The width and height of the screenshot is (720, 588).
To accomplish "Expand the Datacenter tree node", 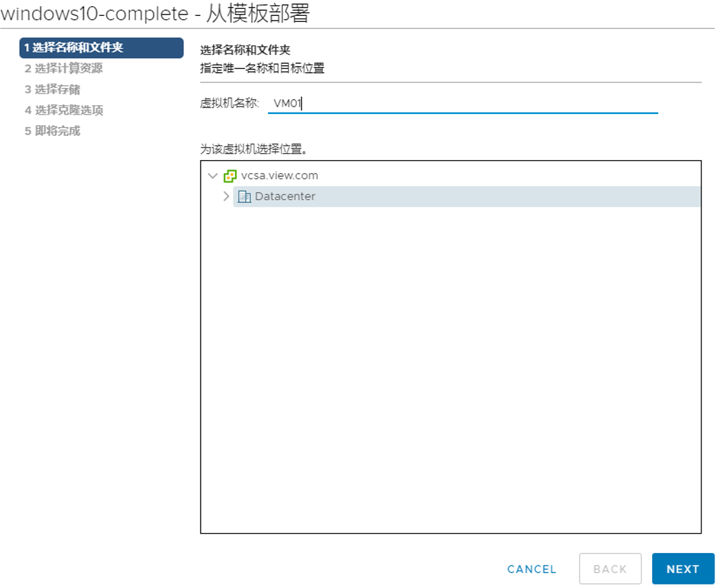I will (x=226, y=196).
